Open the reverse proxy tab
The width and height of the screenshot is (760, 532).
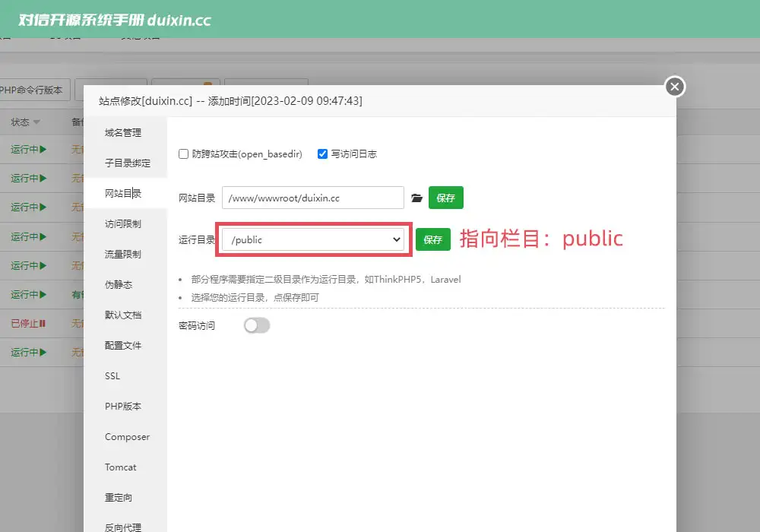(123, 527)
